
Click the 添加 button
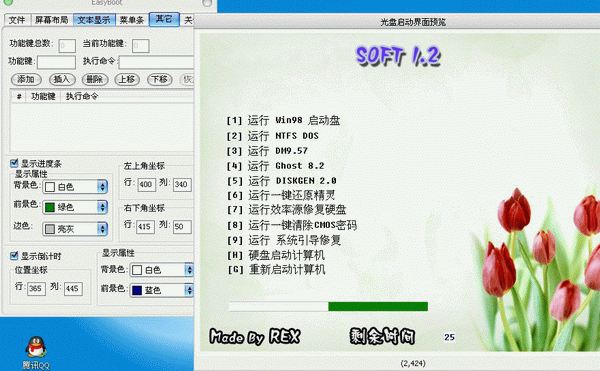26,80
